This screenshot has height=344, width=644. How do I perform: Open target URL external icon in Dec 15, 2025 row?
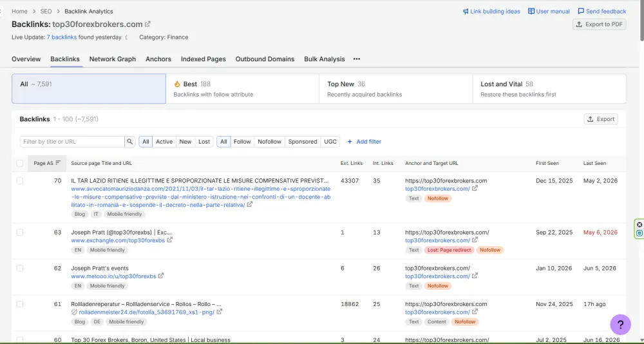(x=475, y=188)
